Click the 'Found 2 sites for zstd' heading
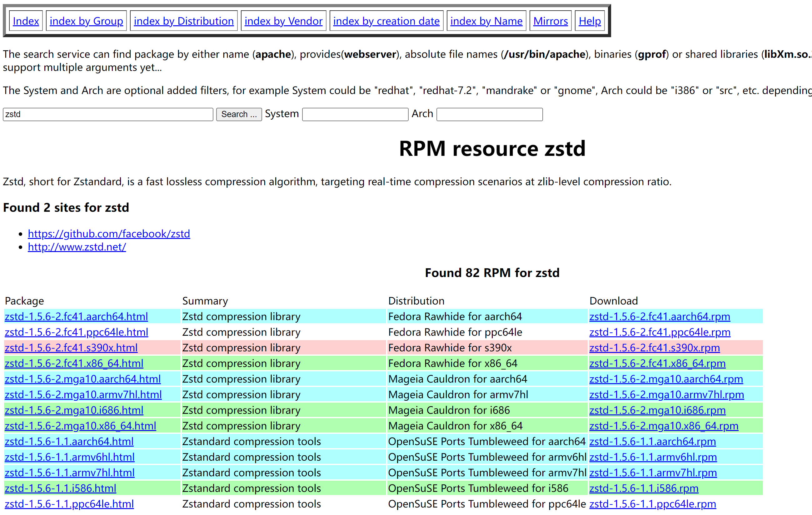The height and width of the screenshot is (515, 812). click(x=66, y=207)
